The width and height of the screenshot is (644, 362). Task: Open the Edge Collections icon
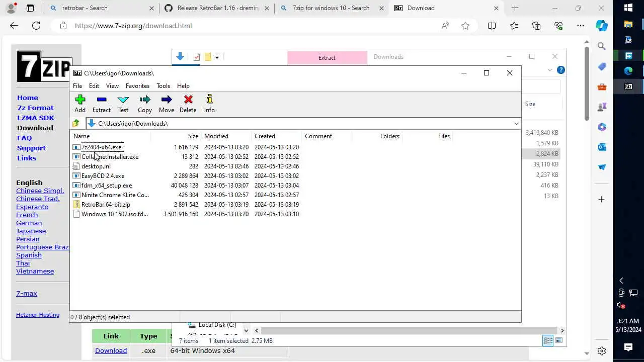pyautogui.click(x=536, y=26)
